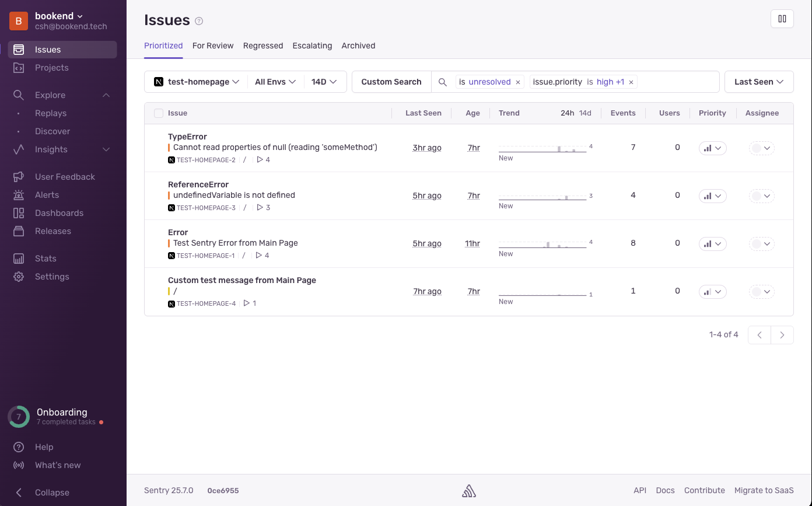The height and width of the screenshot is (506, 812).
Task: Open the Docs link in the footer
Action: tap(665, 490)
